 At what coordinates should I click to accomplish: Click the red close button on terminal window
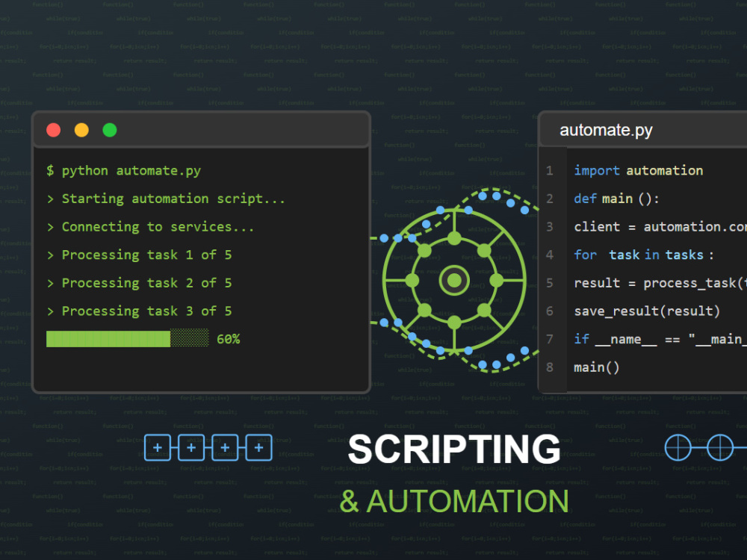pos(53,130)
